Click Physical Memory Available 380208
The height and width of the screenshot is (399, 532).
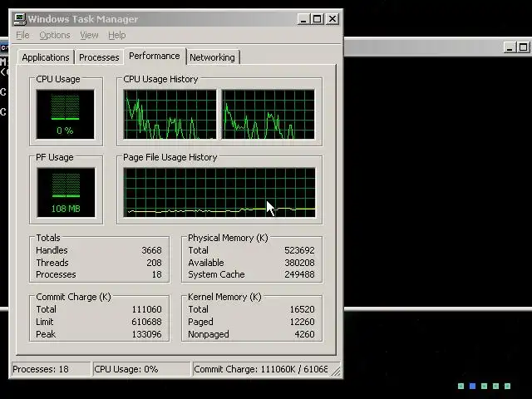[x=299, y=263]
